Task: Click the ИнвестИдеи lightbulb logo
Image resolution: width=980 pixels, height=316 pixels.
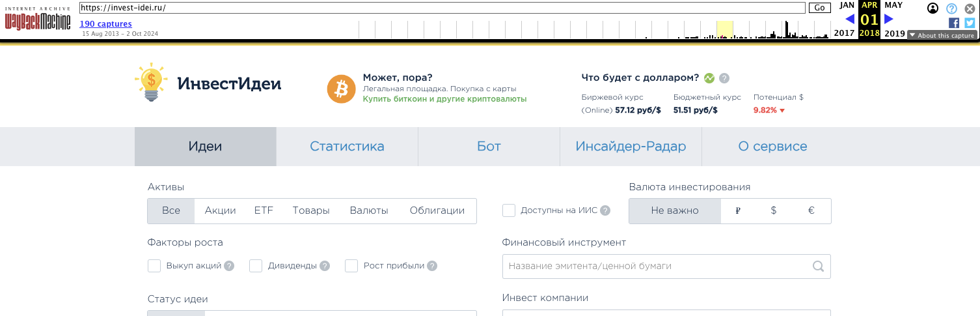Action: 151,82
